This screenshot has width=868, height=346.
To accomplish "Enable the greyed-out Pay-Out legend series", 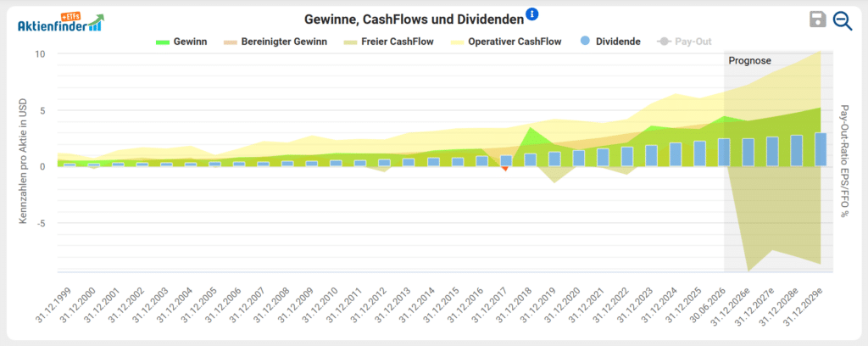I will coord(684,42).
